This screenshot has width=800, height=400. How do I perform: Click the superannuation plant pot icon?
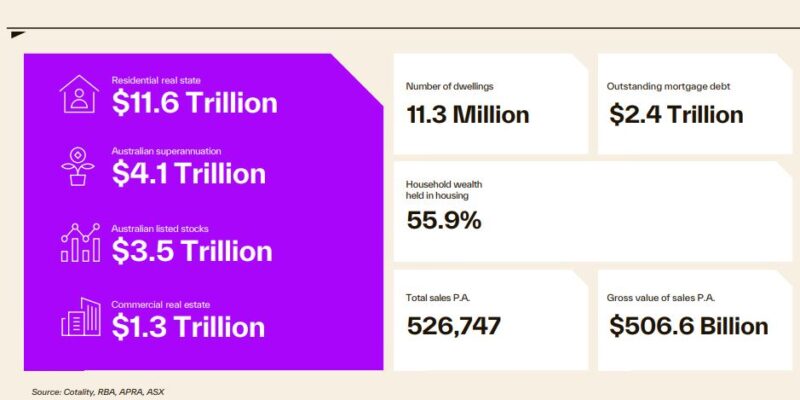coord(78,166)
